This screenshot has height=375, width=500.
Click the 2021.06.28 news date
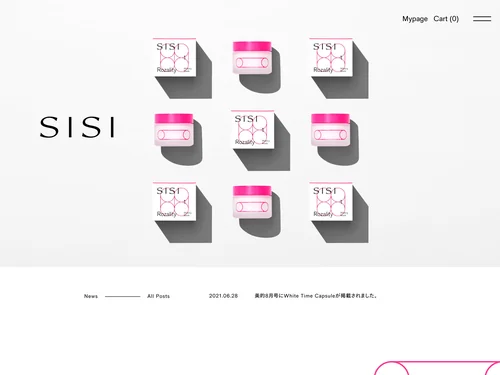pyautogui.click(x=223, y=296)
